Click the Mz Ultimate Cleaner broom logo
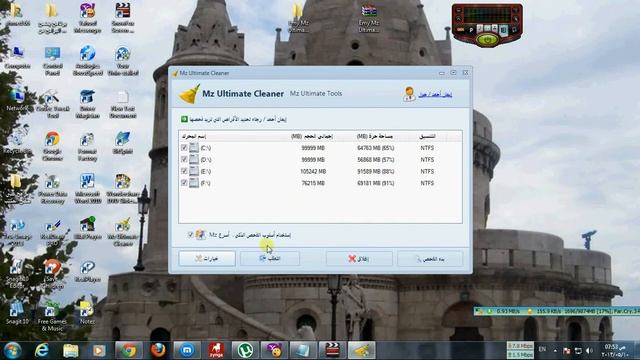The width and height of the screenshot is (640, 360). 189,94
